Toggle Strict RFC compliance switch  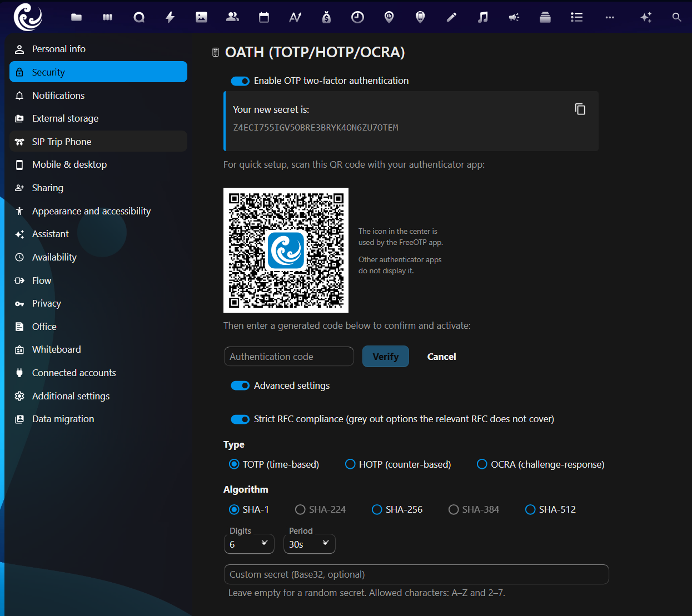coord(240,419)
